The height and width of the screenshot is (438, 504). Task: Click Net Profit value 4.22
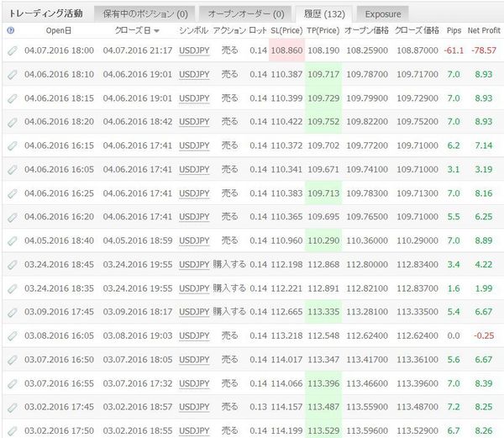[x=484, y=264]
